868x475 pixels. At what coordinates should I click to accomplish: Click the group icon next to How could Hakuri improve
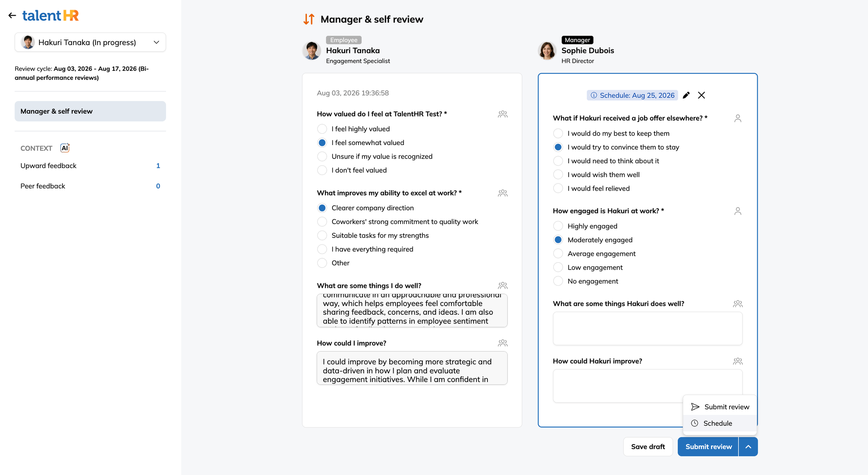click(x=738, y=361)
